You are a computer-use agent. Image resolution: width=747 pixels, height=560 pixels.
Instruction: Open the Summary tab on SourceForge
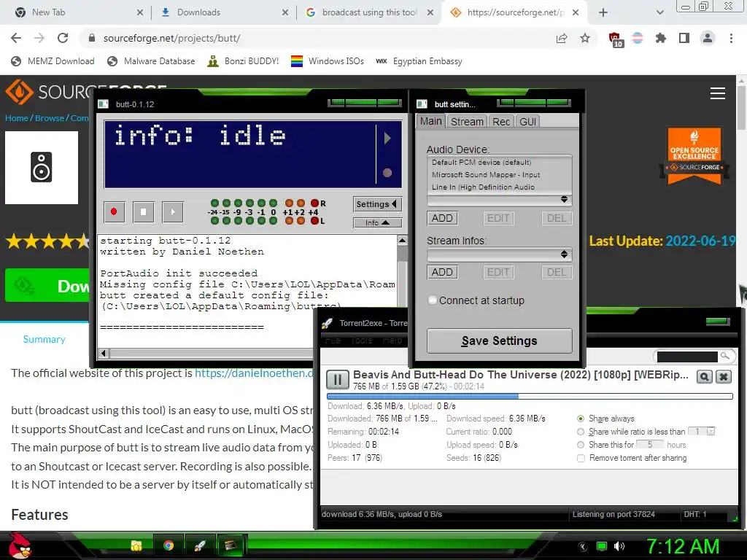[x=44, y=339]
